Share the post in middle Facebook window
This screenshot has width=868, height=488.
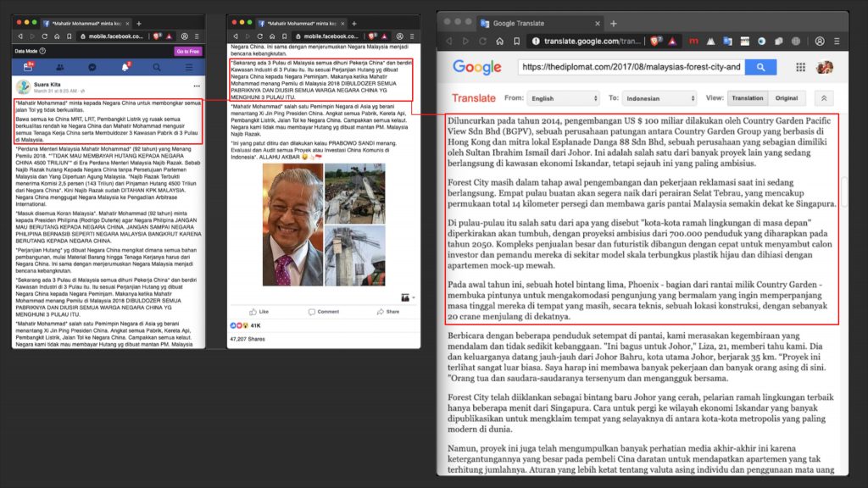[388, 312]
